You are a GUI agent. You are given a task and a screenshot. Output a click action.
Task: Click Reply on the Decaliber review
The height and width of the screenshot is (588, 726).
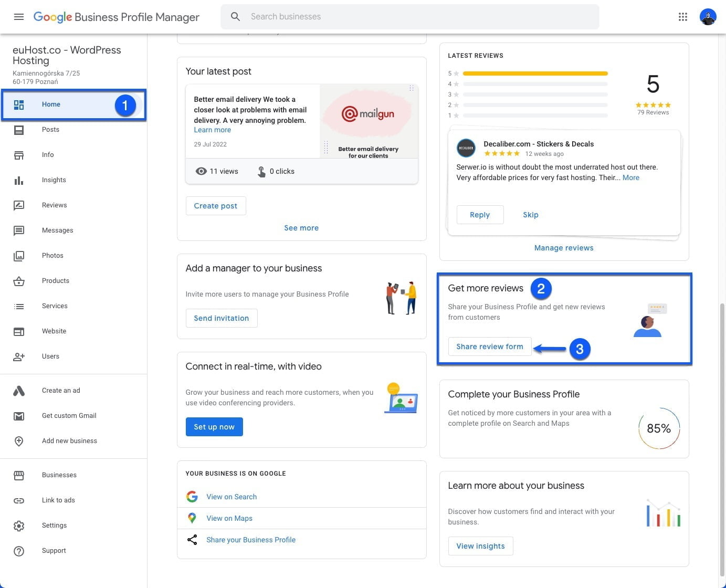(480, 215)
